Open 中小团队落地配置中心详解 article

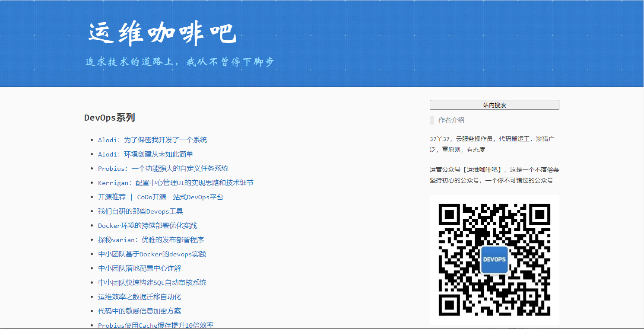140,268
